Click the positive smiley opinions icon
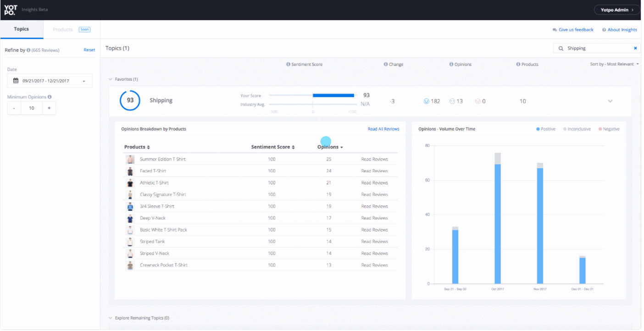This screenshot has width=644, height=331. [426, 101]
